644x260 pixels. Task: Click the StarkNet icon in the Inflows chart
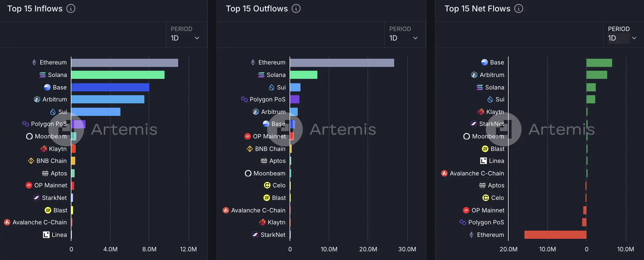(x=37, y=198)
